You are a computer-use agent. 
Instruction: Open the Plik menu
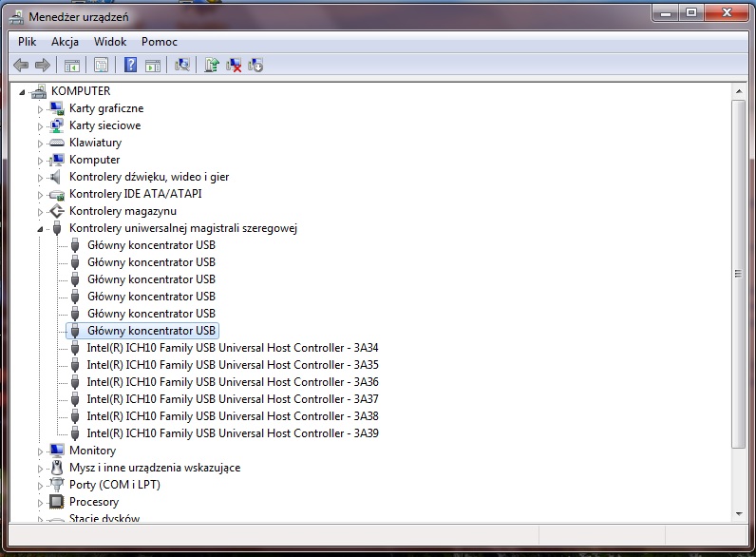[27, 42]
